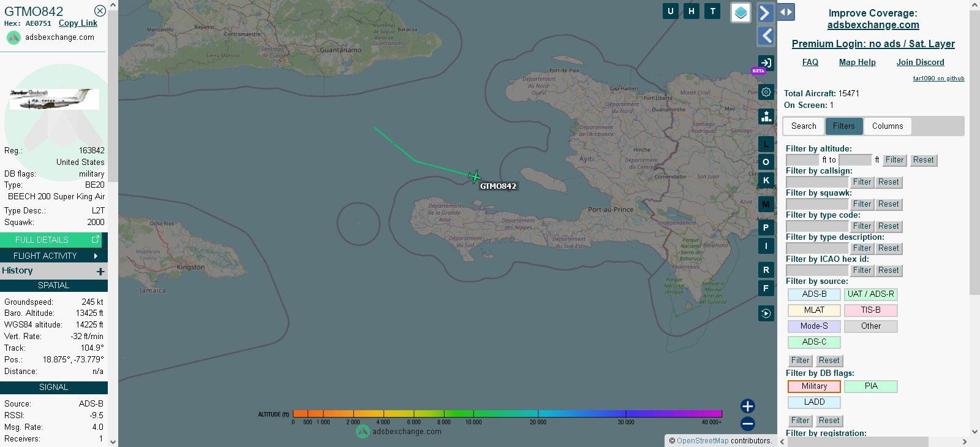The width and height of the screenshot is (980, 447).
Task: Toggle the Other source filter
Action: coord(870,326)
